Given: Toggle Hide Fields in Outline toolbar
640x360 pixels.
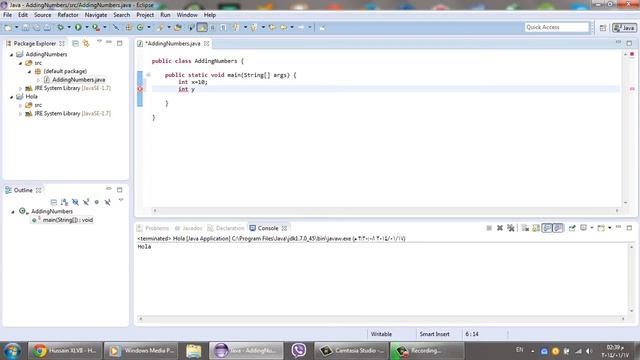Looking at the screenshot, I should pyautogui.click(x=75, y=202).
